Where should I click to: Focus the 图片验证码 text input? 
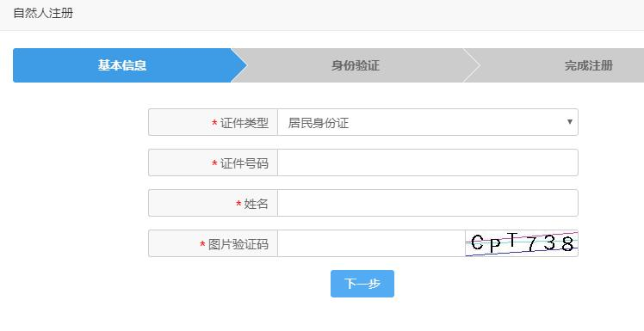click(x=371, y=243)
